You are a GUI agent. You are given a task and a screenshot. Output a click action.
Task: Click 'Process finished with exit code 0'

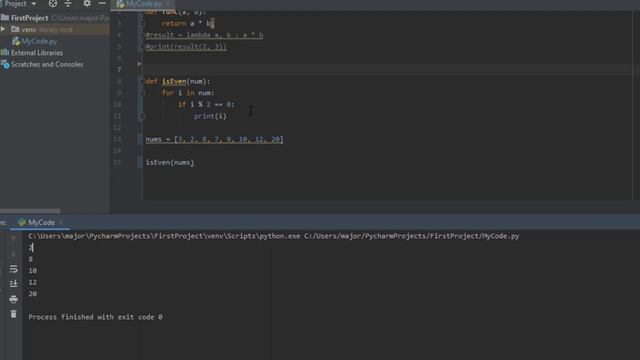tap(96, 317)
